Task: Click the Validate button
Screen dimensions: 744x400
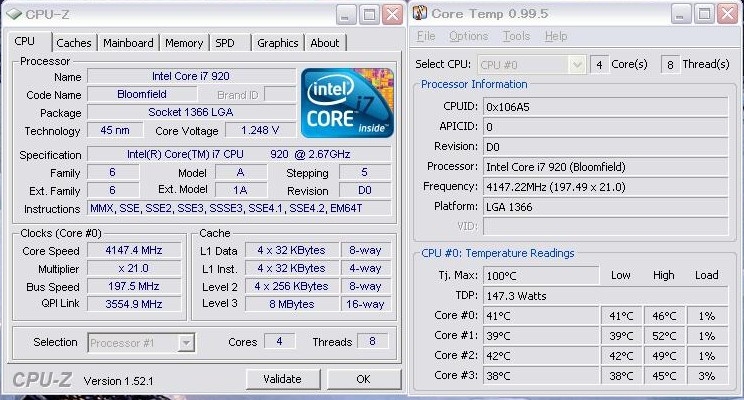Action: 283,379
